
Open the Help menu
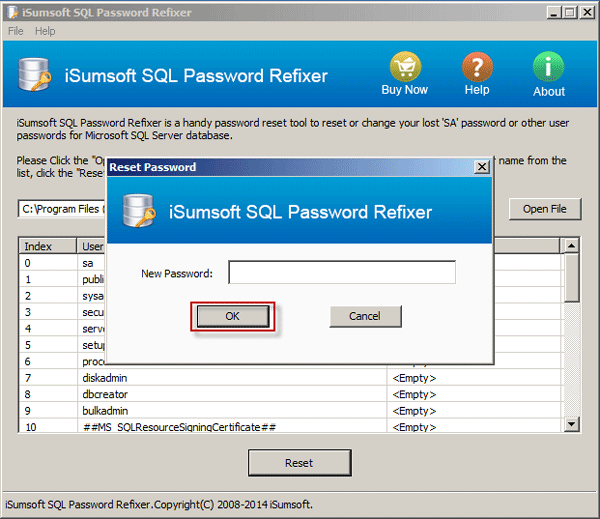(45, 31)
